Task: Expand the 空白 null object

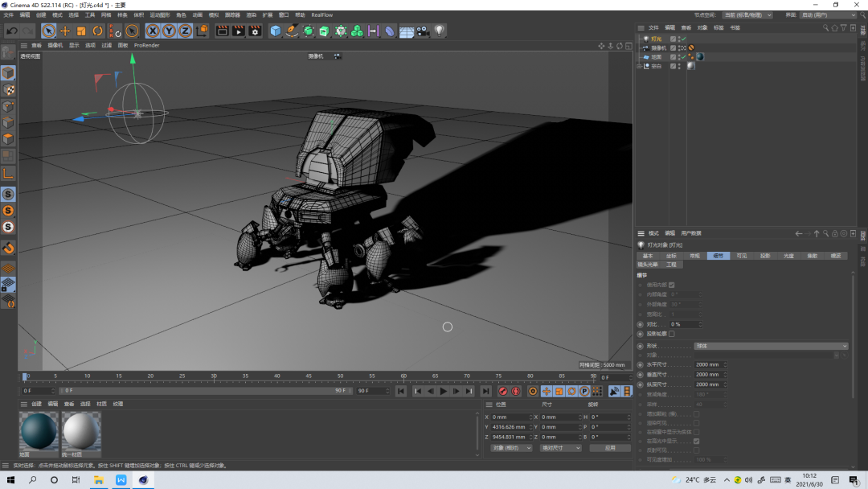Action: tap(640, 66)
